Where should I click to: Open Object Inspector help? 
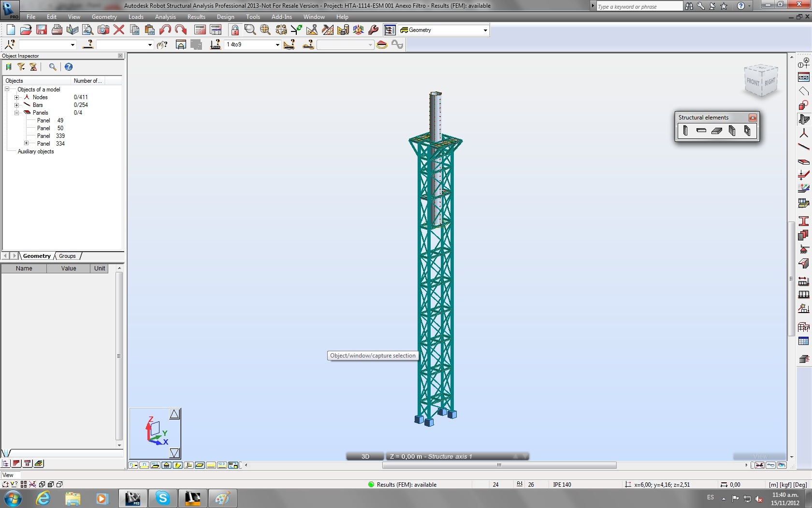tap(68, 67)
